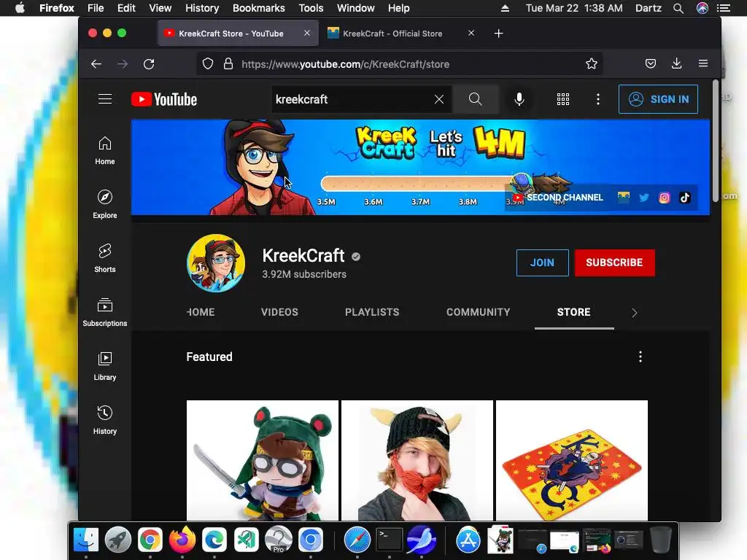This screenshot has height=560, width=747.
Task: Reload the current page
Action: [149, 64]
